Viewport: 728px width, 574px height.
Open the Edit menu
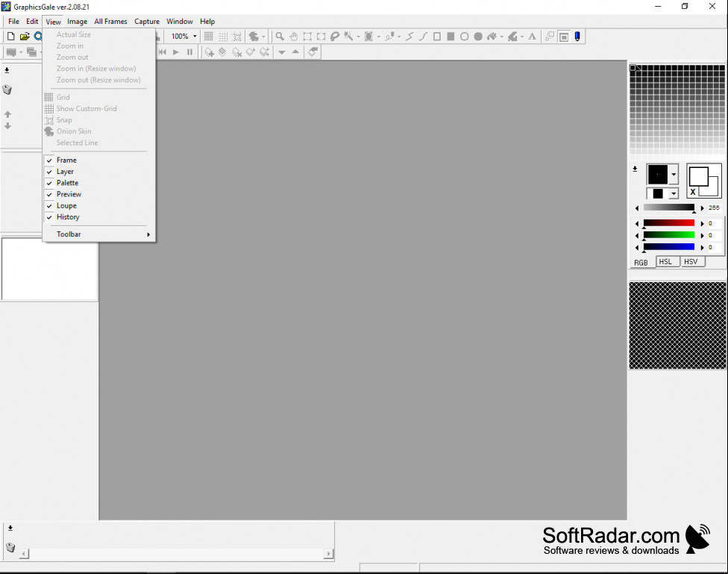32,22
